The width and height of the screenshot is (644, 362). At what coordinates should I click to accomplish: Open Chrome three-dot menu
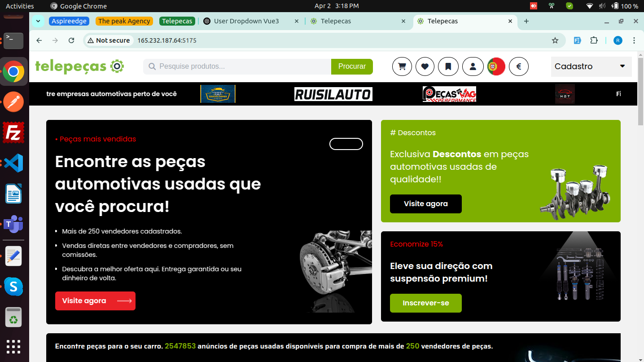pyautogui.click(x=634, y=40)
